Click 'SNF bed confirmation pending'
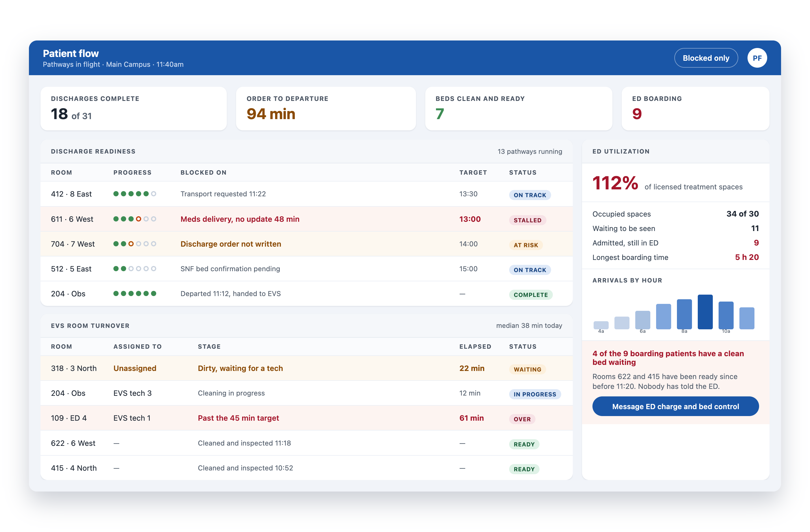 coord(230,269)
